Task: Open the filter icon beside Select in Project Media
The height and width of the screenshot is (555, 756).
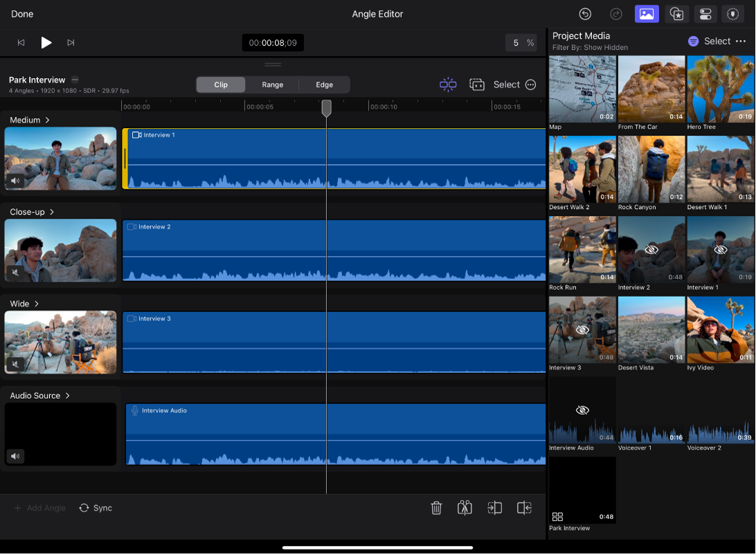Action: click(x=693, y=41)
